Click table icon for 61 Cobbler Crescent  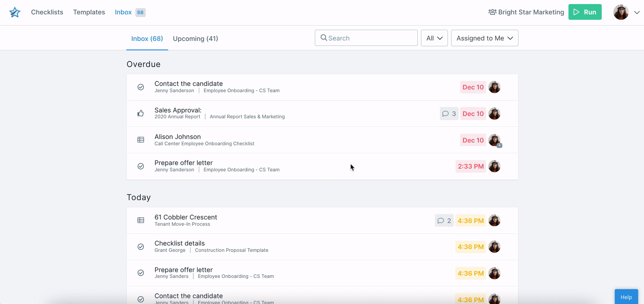tap(141, 220)
